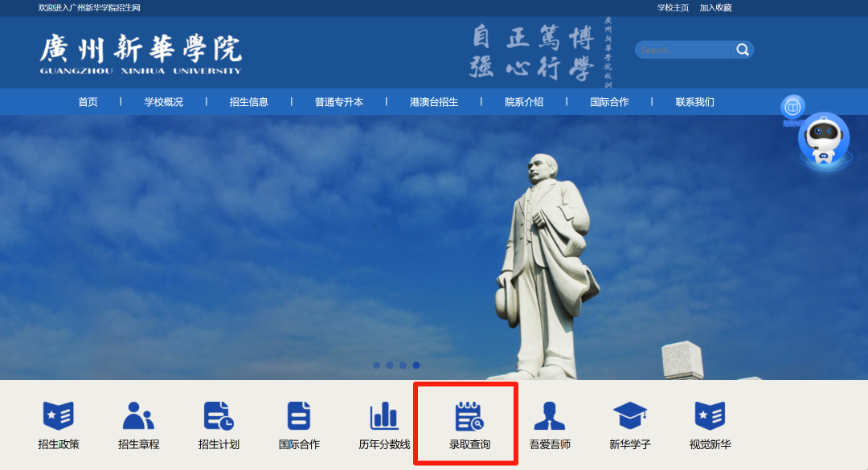Select the 新华学子 graduation cap icon
868x470 pixels.
pyautogui.click(x=630, y=422)
